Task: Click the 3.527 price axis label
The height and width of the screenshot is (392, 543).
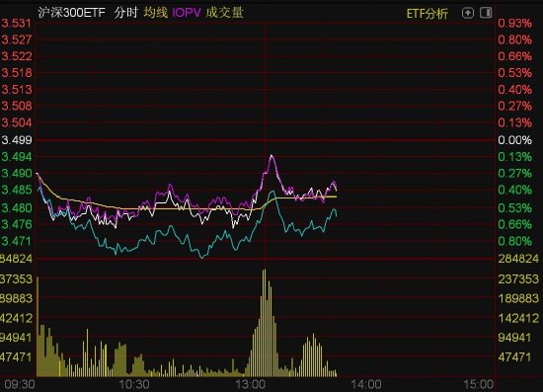Action: [x=16, y=39]
